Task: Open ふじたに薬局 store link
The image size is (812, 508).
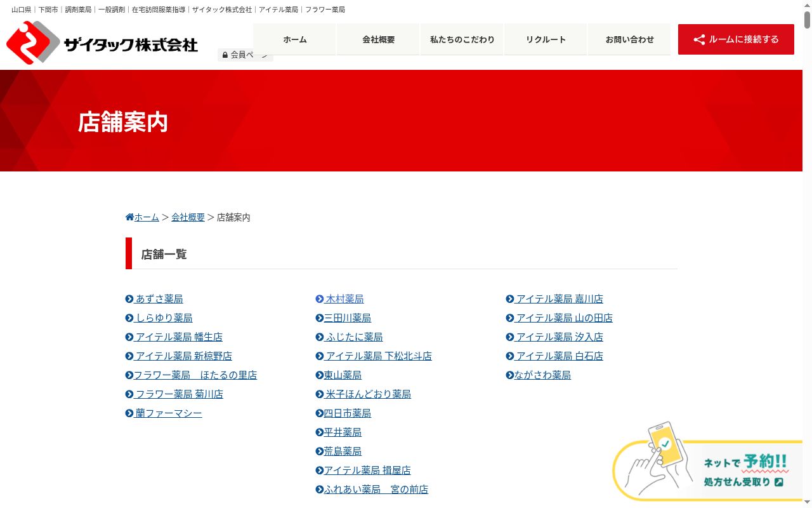Action: pos(349,337)
